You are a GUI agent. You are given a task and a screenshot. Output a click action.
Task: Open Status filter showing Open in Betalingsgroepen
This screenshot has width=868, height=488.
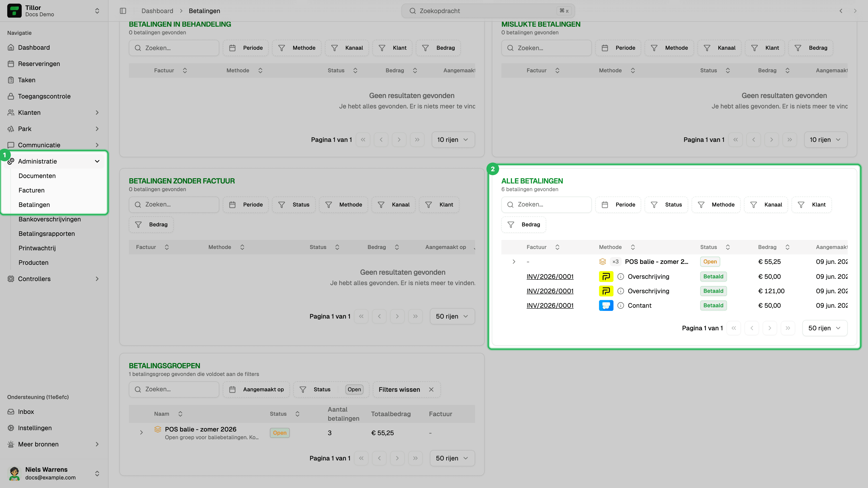(x=331, y=390)
